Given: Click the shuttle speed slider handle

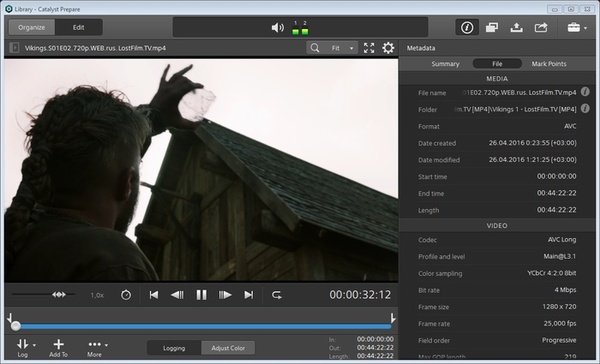Looking at the screenshot, I should [59, 294].
